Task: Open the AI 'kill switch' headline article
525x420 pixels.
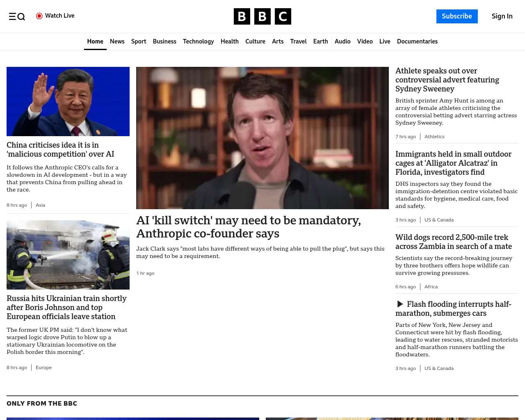Action: tap(249, 227)
